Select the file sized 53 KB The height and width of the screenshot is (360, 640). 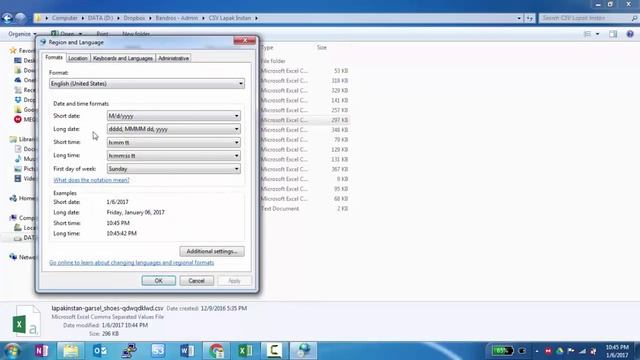304,71
